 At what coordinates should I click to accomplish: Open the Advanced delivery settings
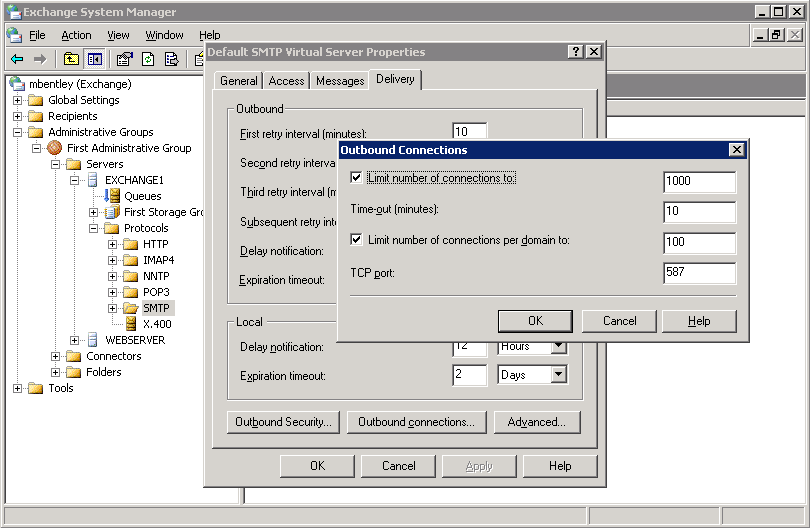point(537,422)
